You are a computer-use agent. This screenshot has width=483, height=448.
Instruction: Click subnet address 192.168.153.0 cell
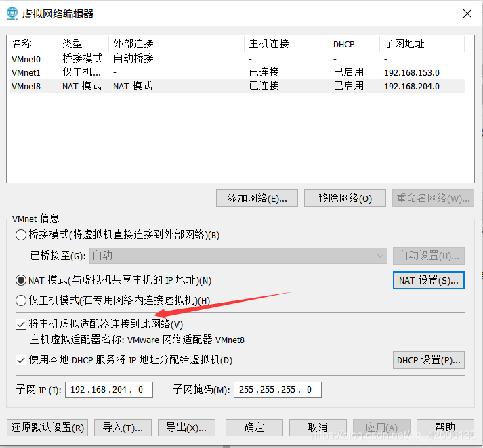click(x=412, y=72)
